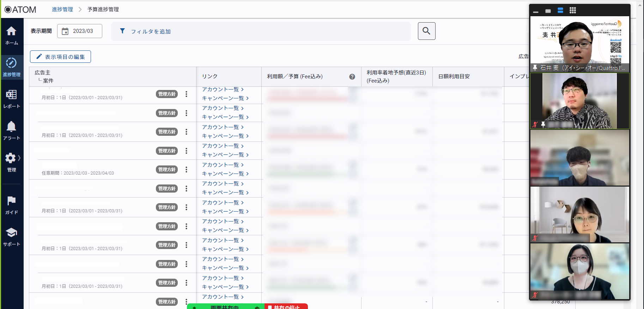Open the Report section in sidebar
Viewport: 644px width, 309px height.
click(11, 98)
